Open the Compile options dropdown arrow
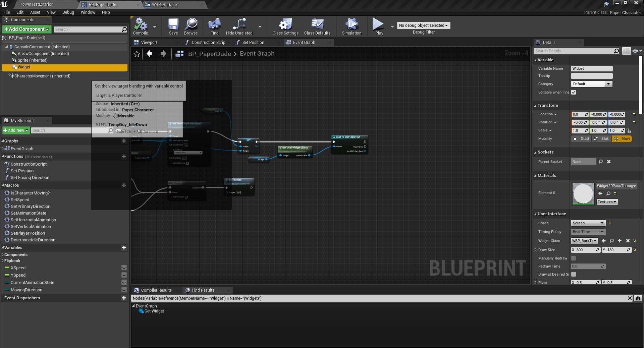The height and width of the screenshot is (348, 644). (x=155, y=26)
